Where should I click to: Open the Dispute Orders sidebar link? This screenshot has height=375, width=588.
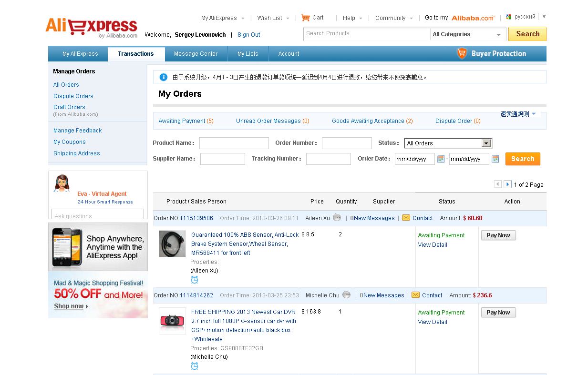pos(73,96)
